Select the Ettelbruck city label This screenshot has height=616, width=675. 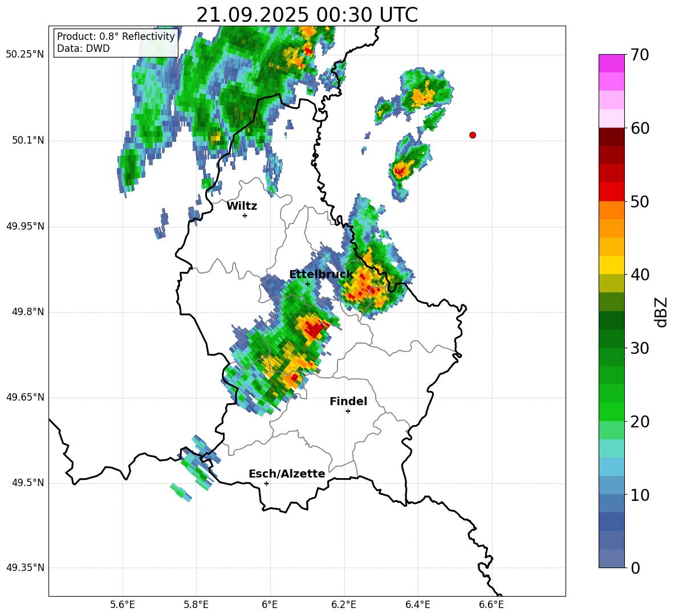(321, 275)
